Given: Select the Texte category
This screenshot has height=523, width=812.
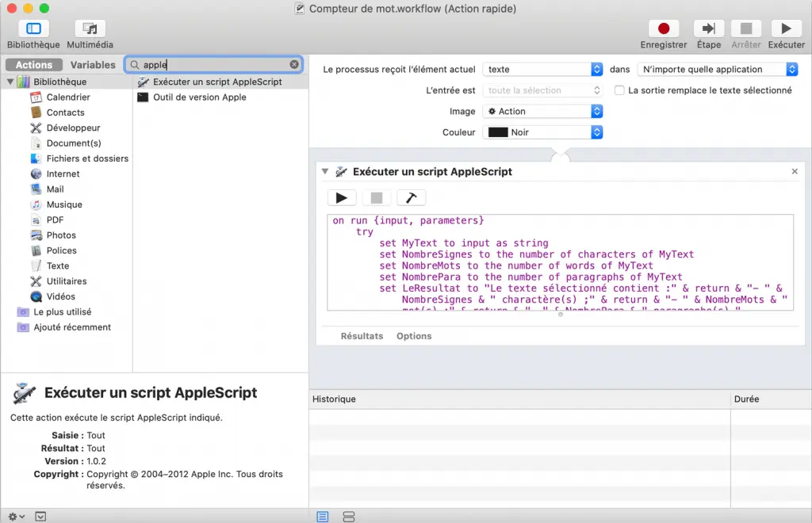Looking at the screenshot, I should tap(57, 266).
